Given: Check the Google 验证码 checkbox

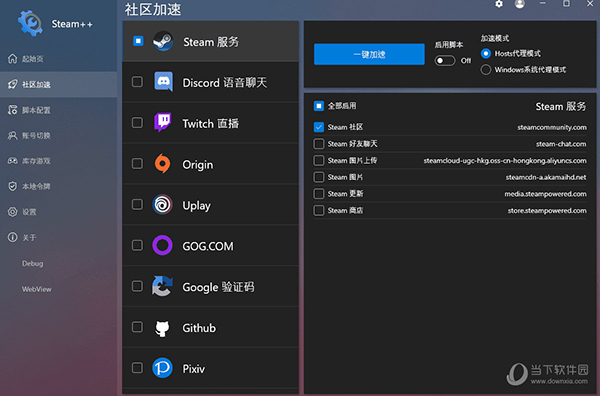Looking at the screenshot, I should tap(137, 286).
